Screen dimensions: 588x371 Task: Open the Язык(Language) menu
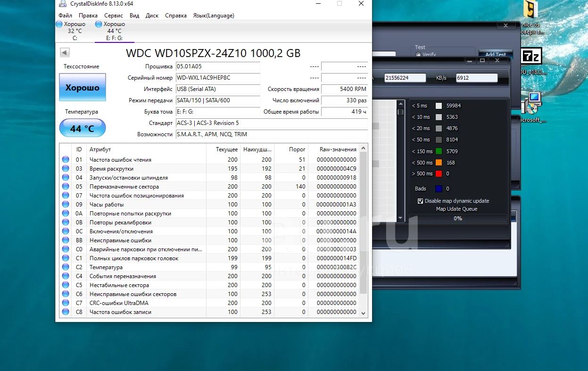[x=214, y=16]
